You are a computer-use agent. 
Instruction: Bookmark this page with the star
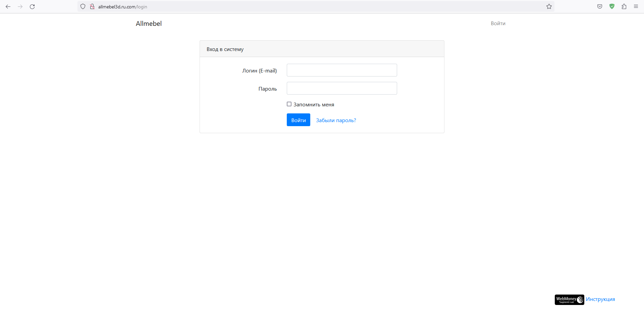pyautogui.click(x=549, y=7)
